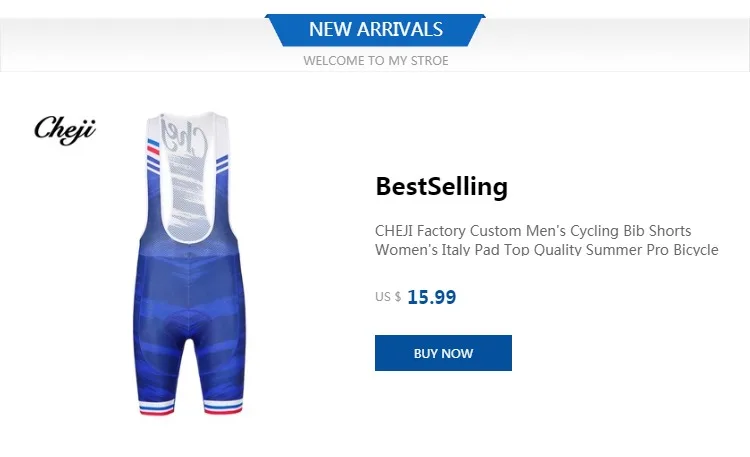Image resolution: width=750 pixels, height=457 pixels.
Task: Click the Cheji brand logo
Action: [x=65, y=130]
